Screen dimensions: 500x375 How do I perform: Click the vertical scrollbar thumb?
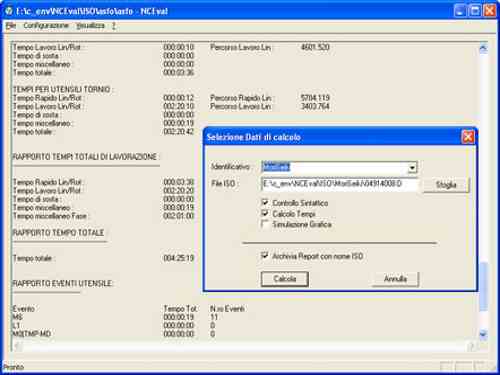point(483,287)
